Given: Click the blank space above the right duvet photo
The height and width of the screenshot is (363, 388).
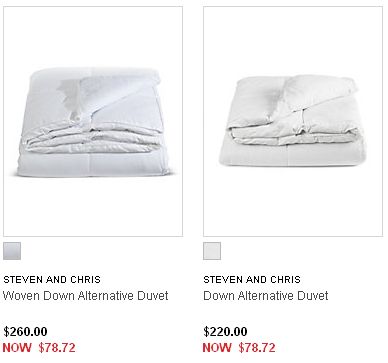Looking at the screenshot, I should click(293, 40).
